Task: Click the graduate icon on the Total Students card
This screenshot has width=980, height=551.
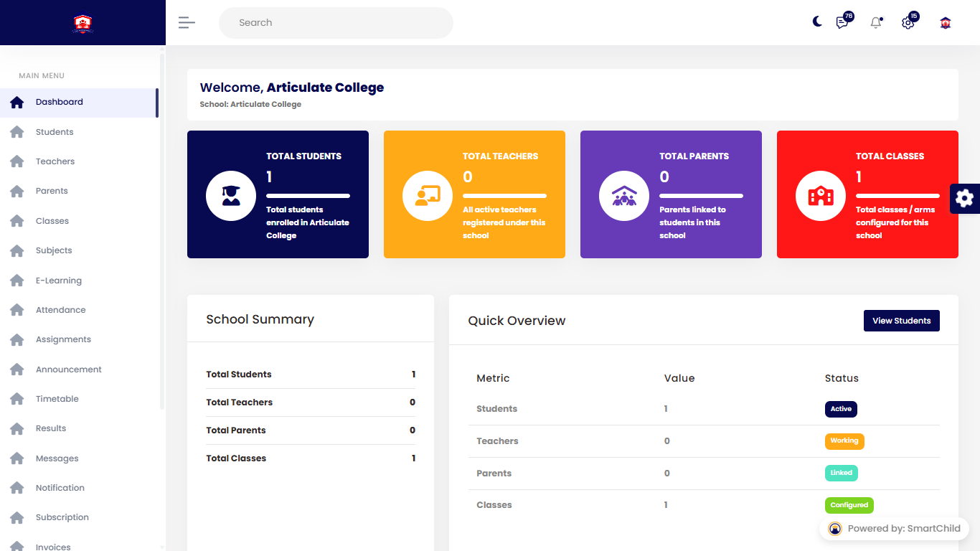Action: (231, 196)
